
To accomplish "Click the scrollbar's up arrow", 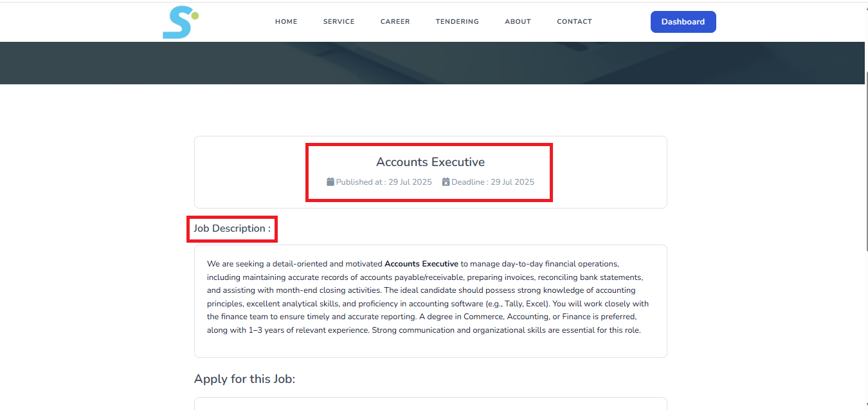I will 864,6.
